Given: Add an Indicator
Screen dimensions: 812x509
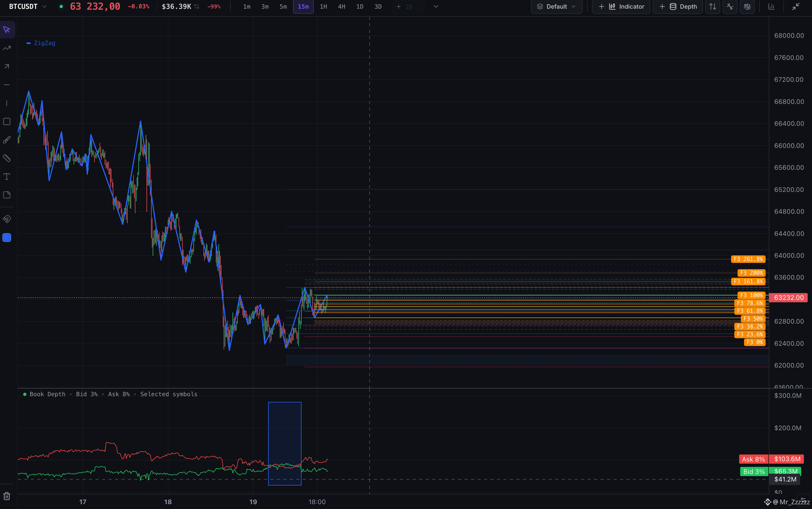Looking at the screenshot, I should tap(621, 6).
